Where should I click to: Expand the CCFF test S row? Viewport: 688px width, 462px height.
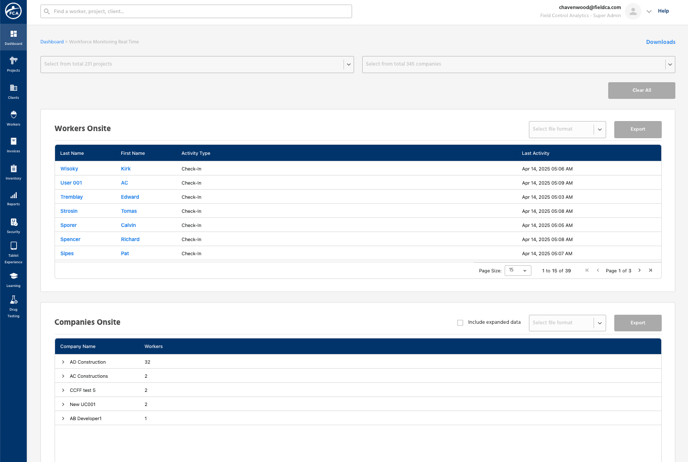point(63,390)
